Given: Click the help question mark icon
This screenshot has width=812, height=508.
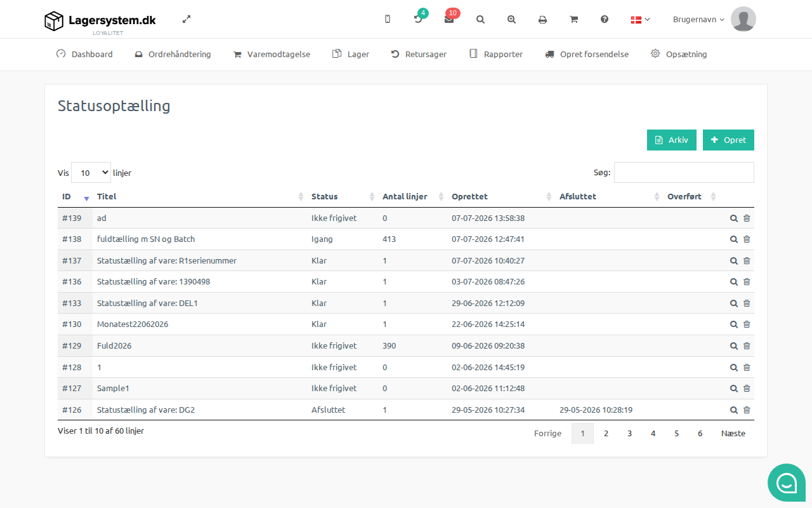Looking at the screenshot, I should pos(605,20).
